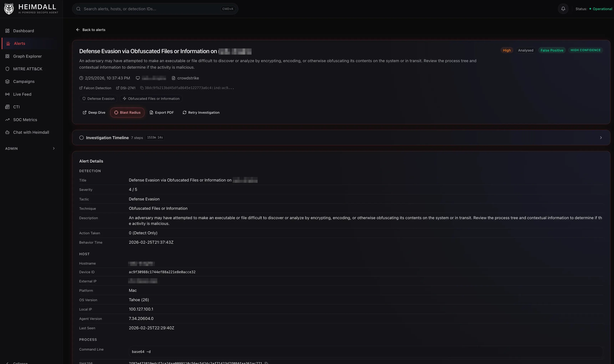Open the notifications bell
This screenshot has width=614, height=364.
pyautogui.click(x=563, y=9)
